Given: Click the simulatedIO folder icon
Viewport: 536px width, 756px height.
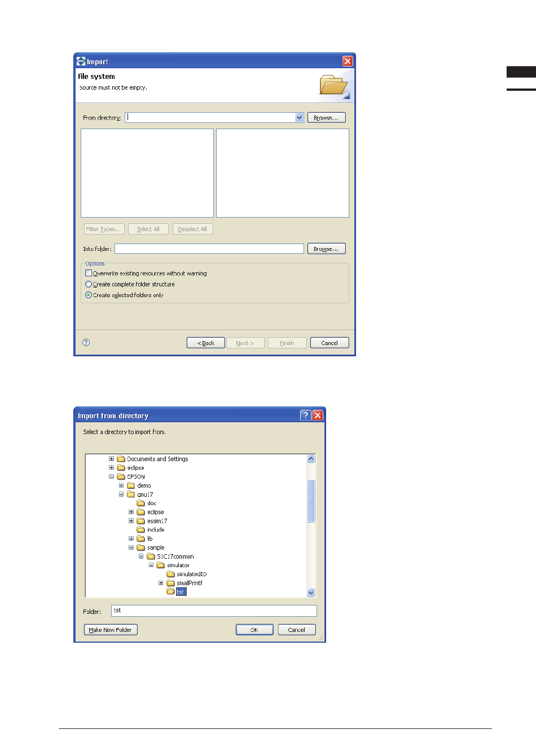Looking at the screenshot, I should 170,574.
